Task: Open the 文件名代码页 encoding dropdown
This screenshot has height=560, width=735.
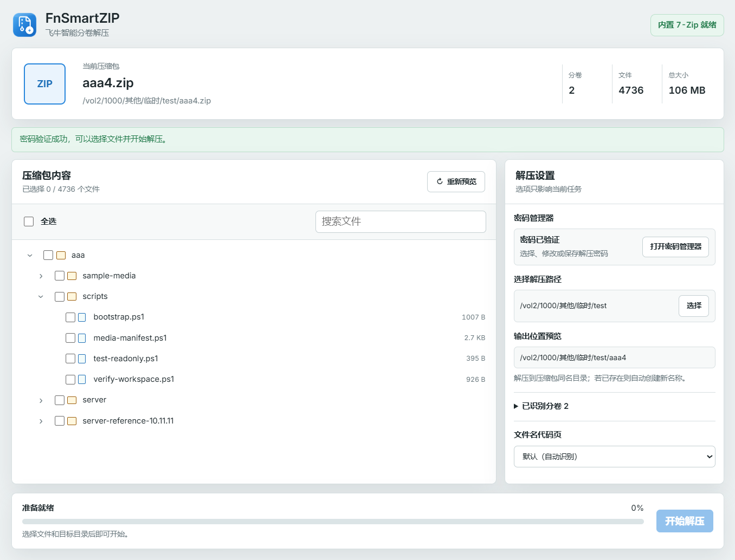Action: [x=614, y=457]
